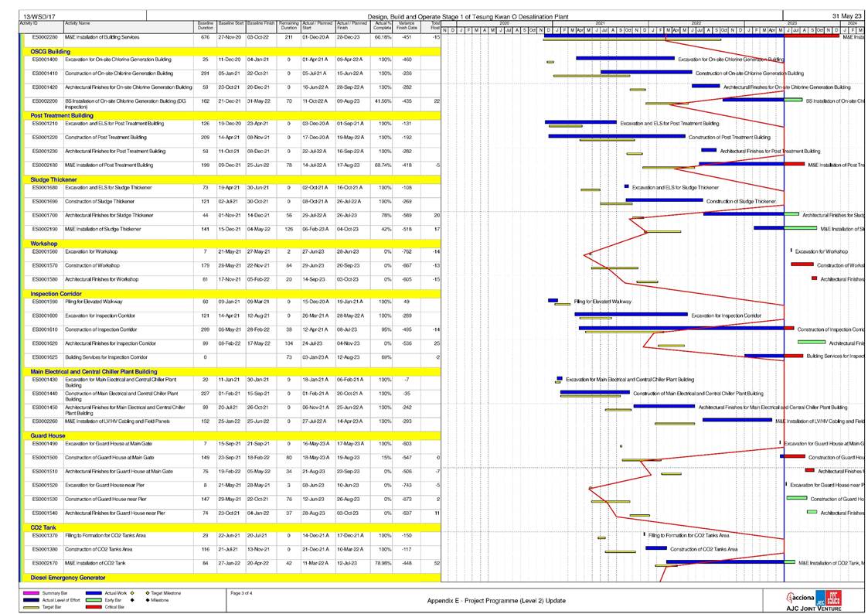
Task: Click the 2021 year label in timeline
Action: [600, 24]
